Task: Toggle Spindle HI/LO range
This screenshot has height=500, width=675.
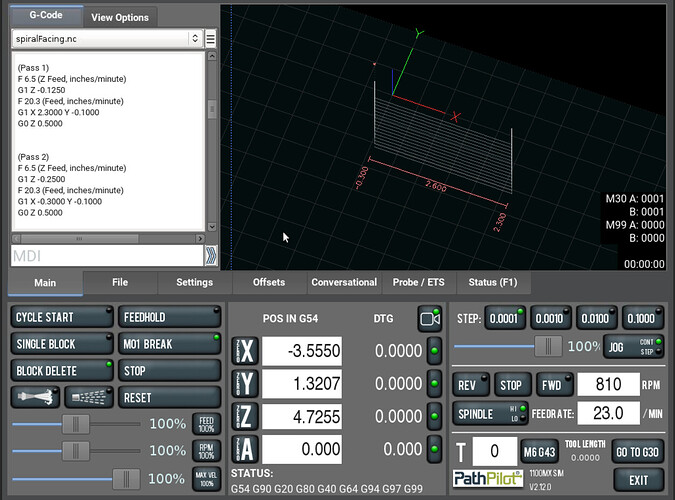Action: coord(490,414)
